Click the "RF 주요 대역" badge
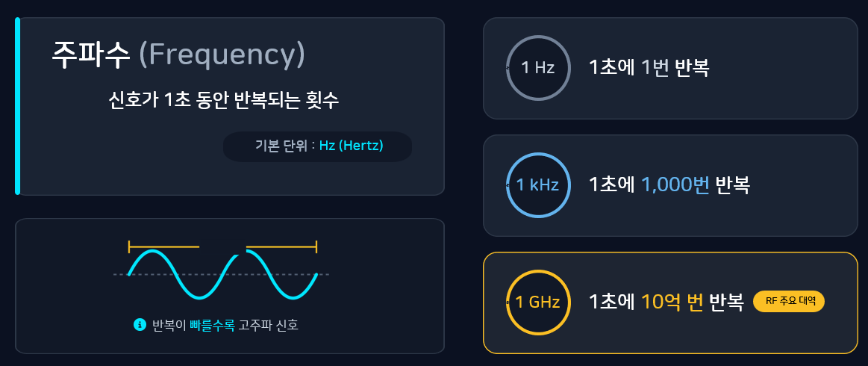 click(x=790, y=301)
